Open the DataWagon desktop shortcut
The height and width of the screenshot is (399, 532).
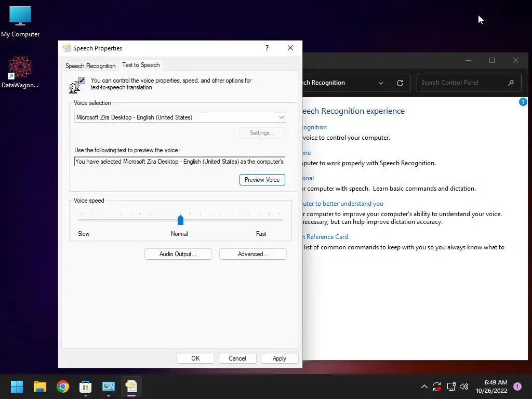(20, 72)
